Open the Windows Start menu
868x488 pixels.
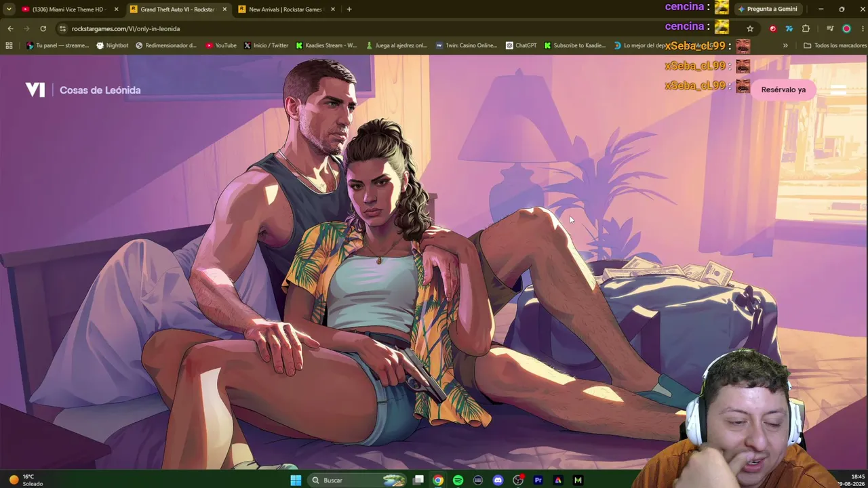click(296, 480)
